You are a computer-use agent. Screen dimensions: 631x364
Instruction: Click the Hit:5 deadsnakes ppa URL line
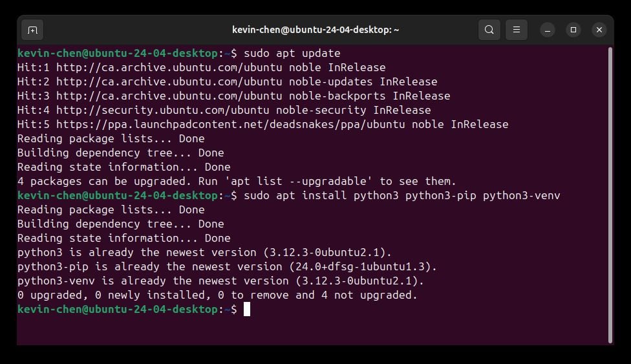262,124
